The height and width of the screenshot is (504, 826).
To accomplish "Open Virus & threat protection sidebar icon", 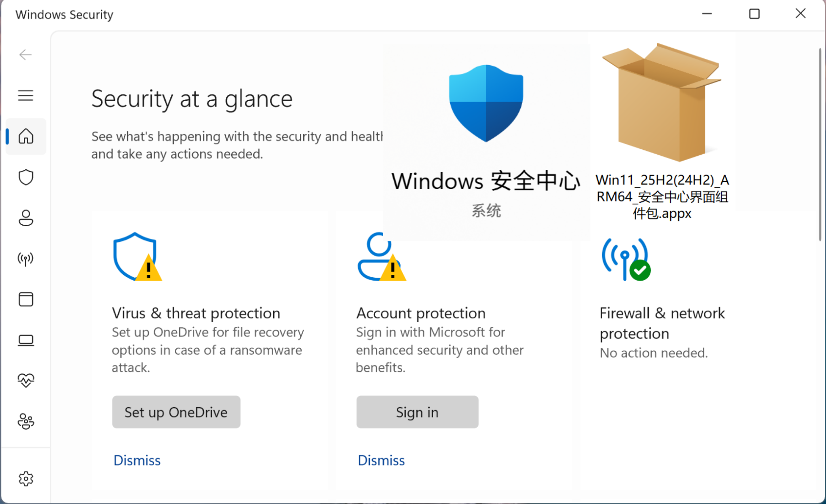I will (x=26, y=178).
